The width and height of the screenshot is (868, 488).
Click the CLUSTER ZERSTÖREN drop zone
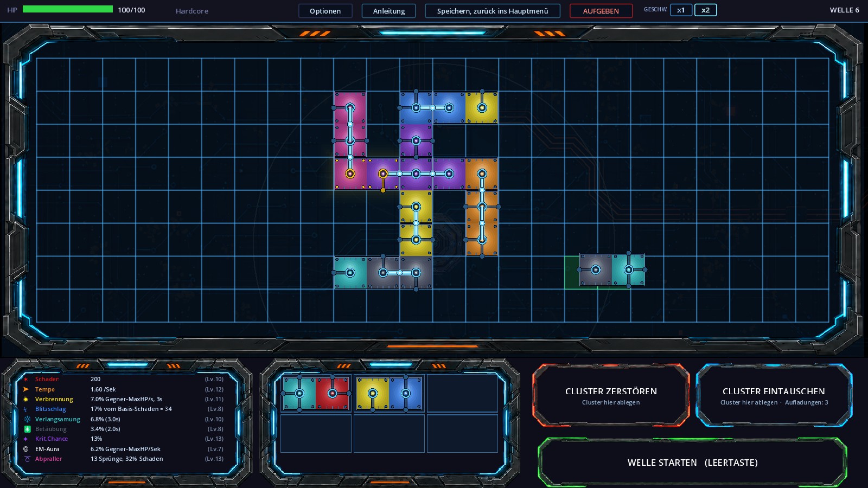pos(611,396)
